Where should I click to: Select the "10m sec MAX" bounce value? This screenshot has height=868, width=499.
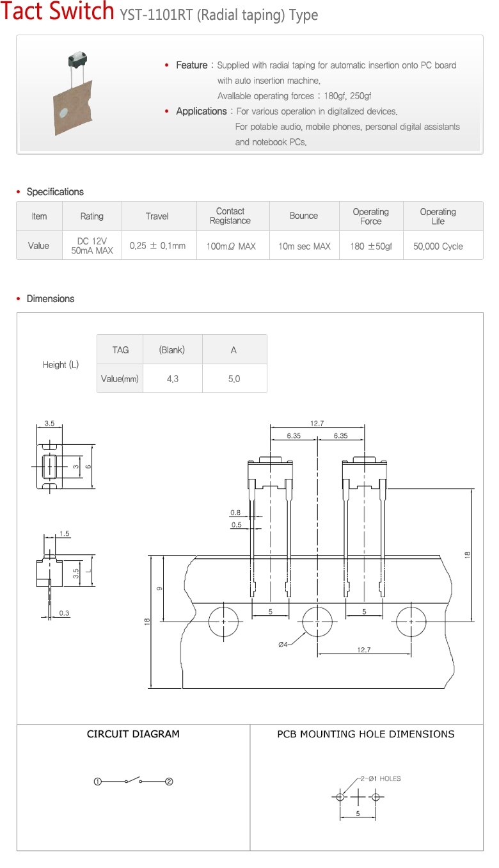pos(304,246)
